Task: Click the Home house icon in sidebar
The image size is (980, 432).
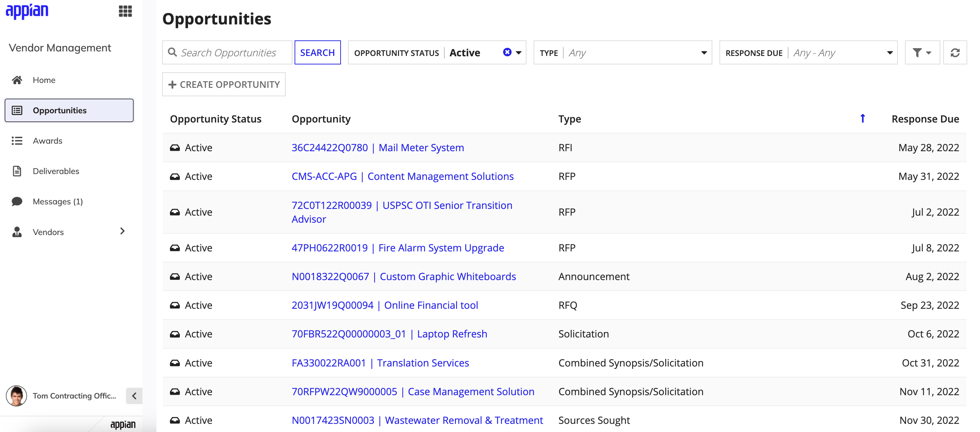Action: (17, 80)
